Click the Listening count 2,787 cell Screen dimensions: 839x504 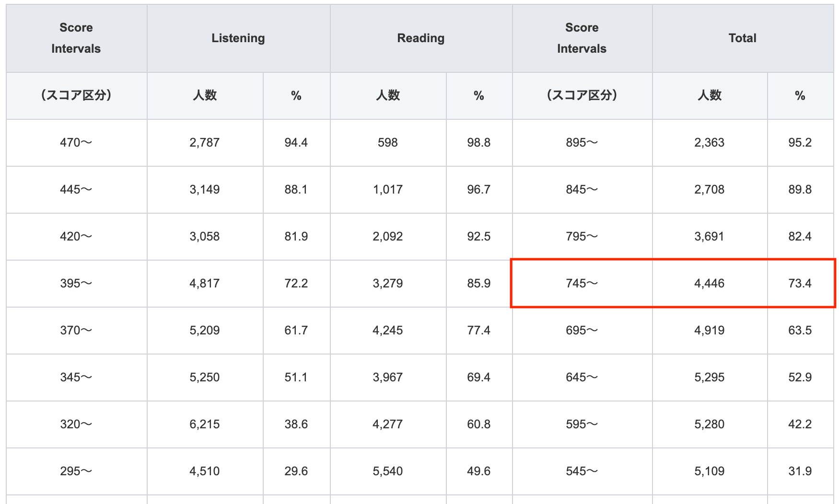tap(205, 143)
